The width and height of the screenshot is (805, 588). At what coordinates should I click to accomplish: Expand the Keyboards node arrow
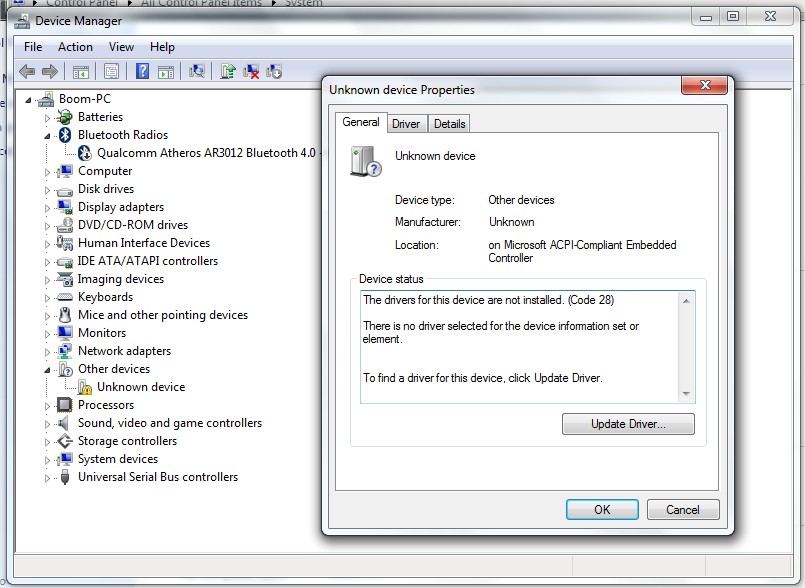pyautogui.click(x=47, y=298)
